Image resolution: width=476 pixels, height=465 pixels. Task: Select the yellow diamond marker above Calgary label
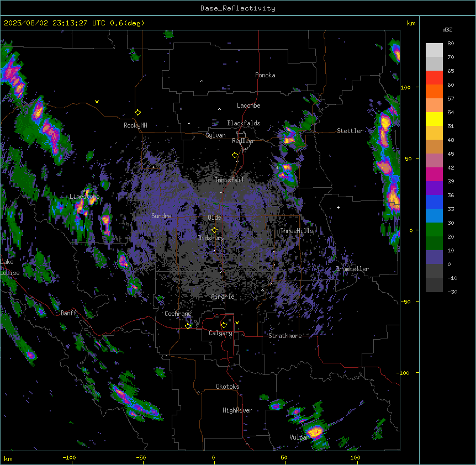224,325
